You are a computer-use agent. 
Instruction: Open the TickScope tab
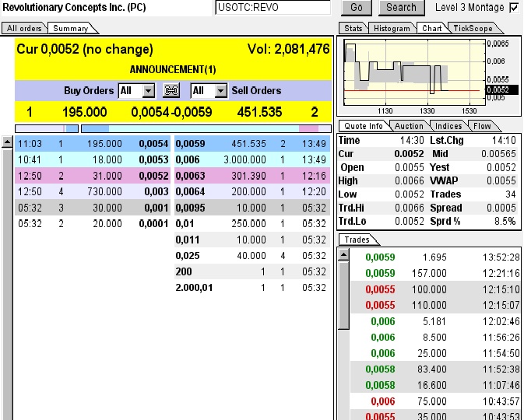(x=473, y=28)
